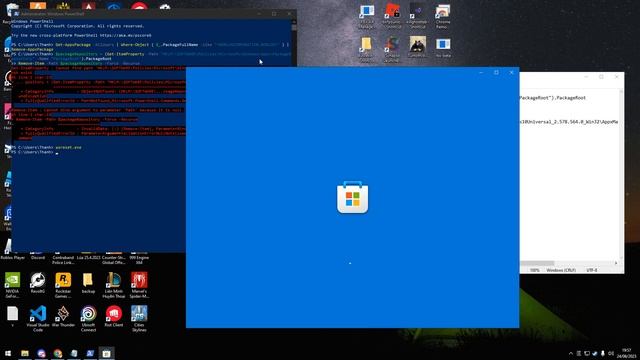Switch to the Notepad taskbar button
Screen dimensions: 640x360
(74, 353)
